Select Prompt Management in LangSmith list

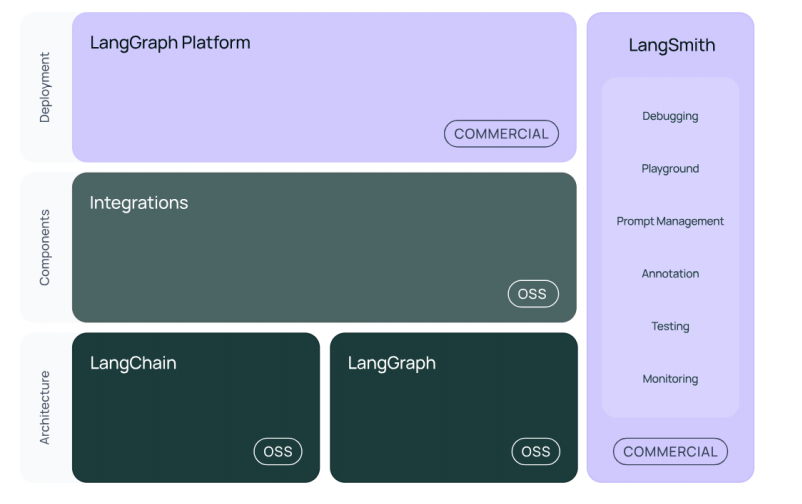(670, 221)
